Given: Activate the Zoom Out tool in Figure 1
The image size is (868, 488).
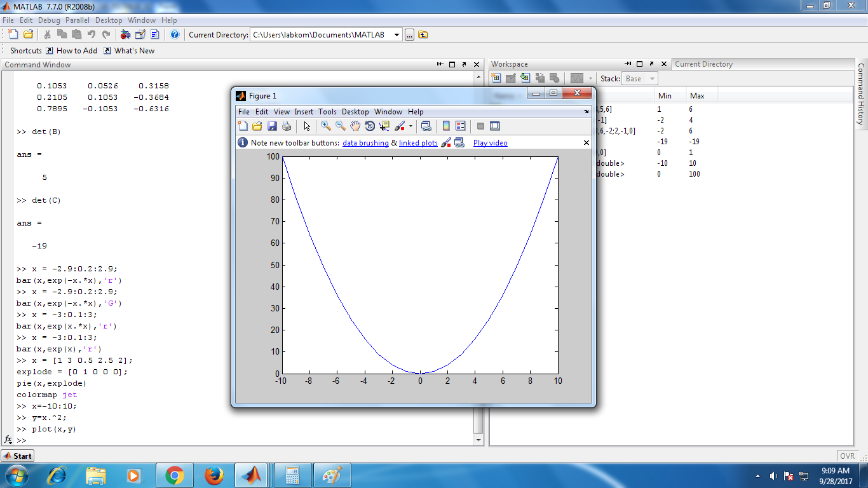Looking at the screenshot, I should tap(341, 126).
